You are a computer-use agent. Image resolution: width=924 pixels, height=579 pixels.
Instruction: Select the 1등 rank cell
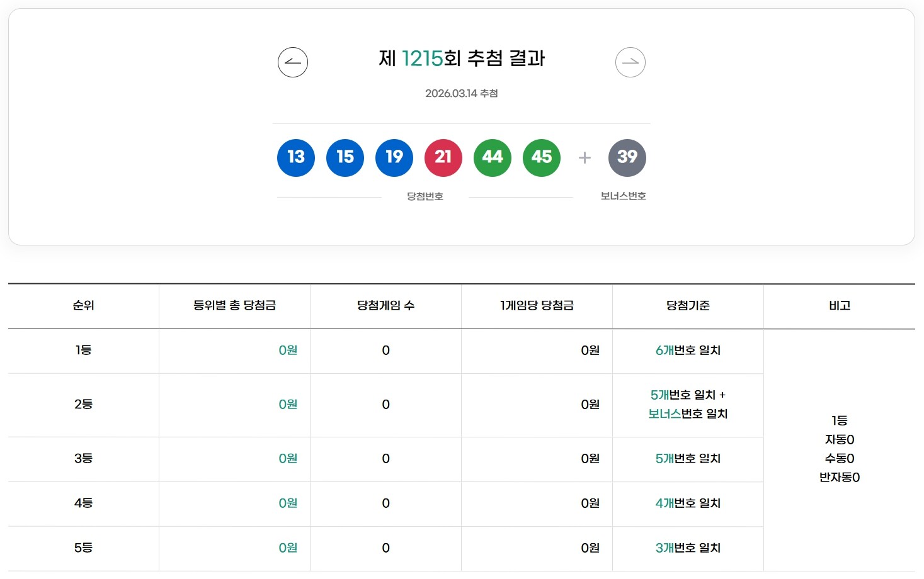(x=83, y=350)
